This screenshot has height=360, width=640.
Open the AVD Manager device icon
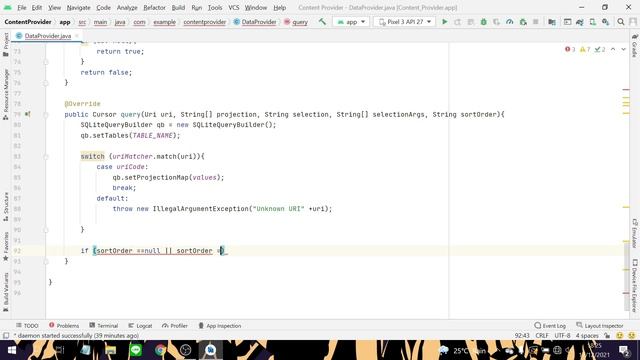tap(593, 22)
